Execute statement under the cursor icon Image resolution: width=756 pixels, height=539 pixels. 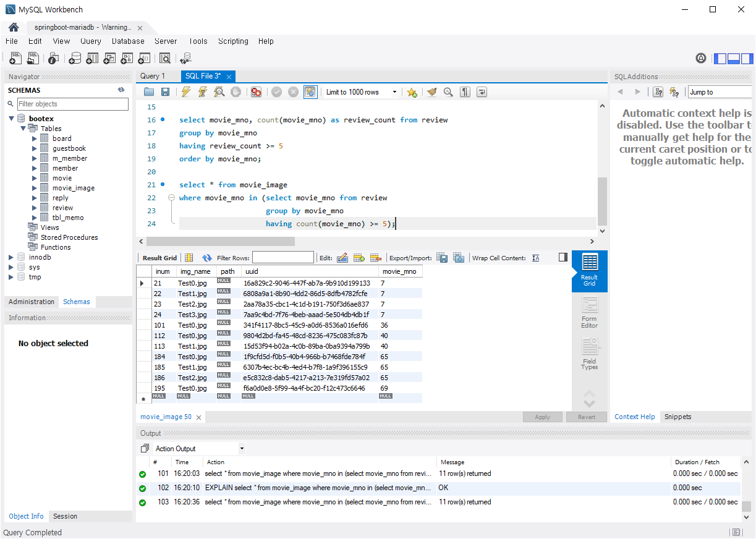point(202,92)
